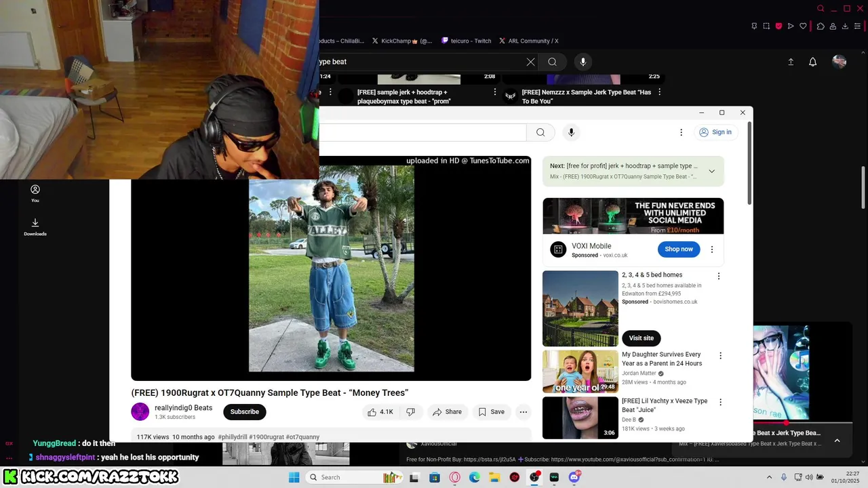
Task: Open options menu for VOXI Mobile ad
Action: coord(711,249)
